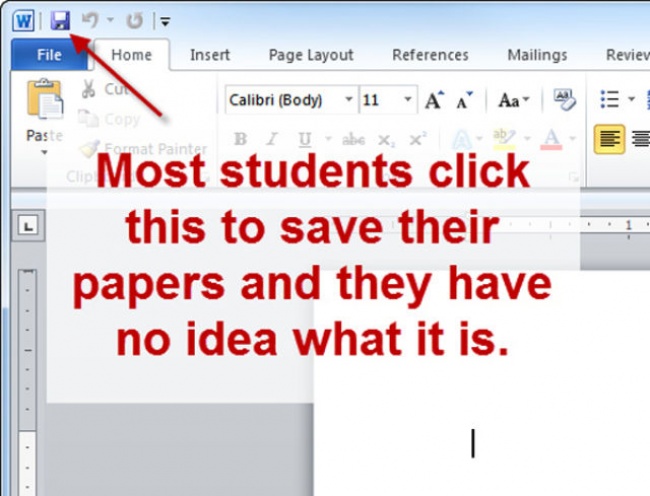This screenshot has width=650, height=496.
Task: Click the Clear Formatting icon
Action: click(565, 99)
